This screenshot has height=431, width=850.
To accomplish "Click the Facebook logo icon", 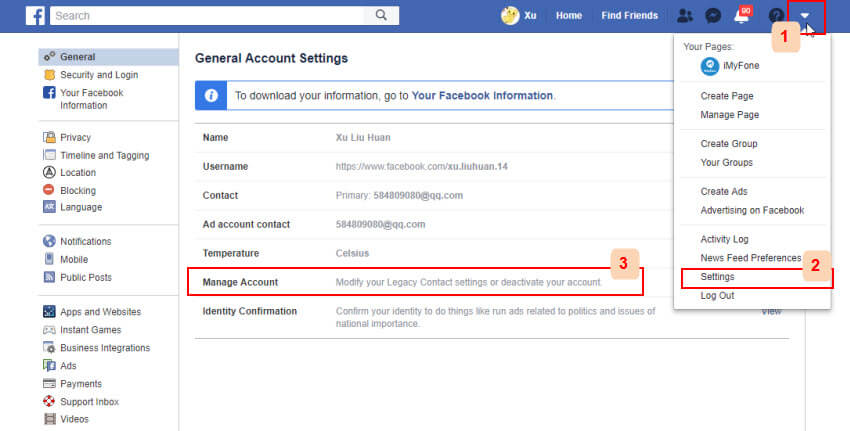I will [x=35, y=16].
